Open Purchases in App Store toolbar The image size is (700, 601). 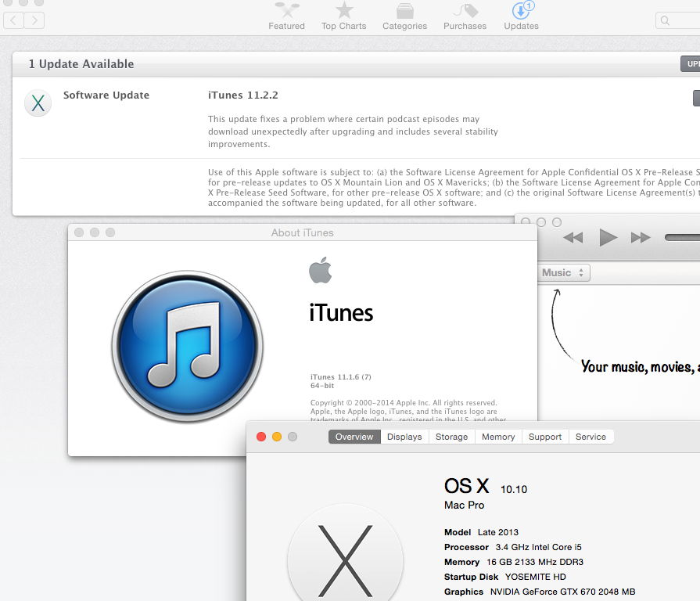click(465, 16)
